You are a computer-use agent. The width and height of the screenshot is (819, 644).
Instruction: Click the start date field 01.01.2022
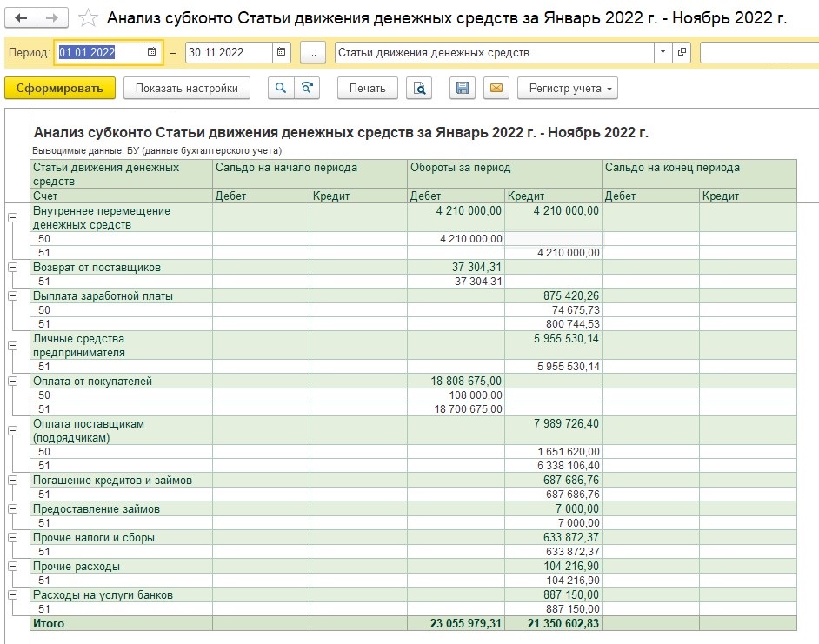(99, 52)
